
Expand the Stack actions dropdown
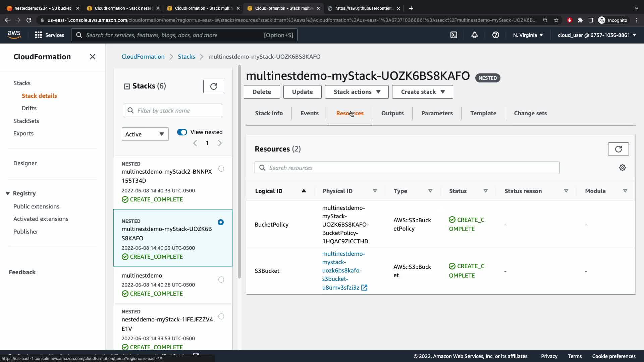(x=357, y=92)
